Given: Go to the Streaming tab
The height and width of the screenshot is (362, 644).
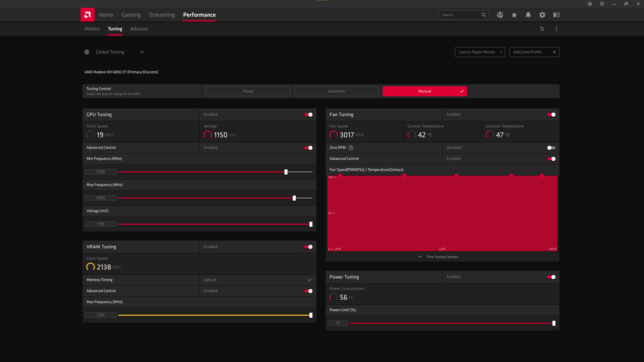Looking at the screenshot, I should point(162,15).
